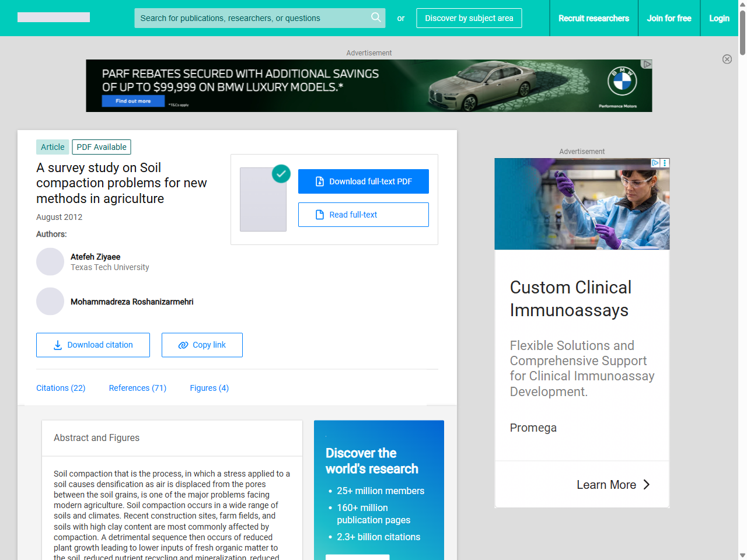
Task: Click the chain-link icon on Copy link
Action: pyautogui.click(x=181, y=345)
